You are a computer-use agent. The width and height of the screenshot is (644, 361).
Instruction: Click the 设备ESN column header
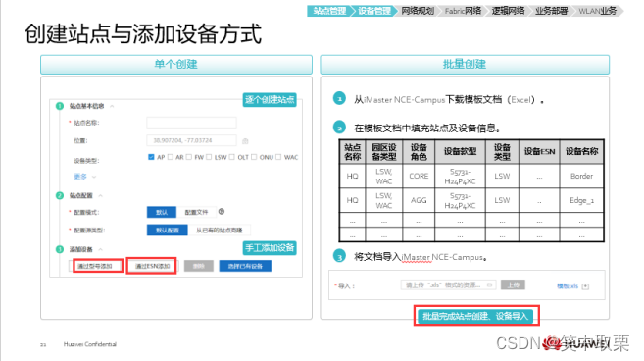click(x=539, y=152)
